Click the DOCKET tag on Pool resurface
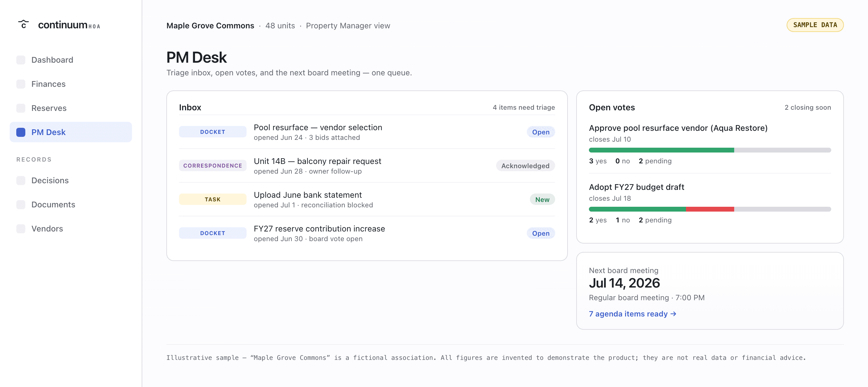Viewport: 868px width, 387px height. (212, 132)
